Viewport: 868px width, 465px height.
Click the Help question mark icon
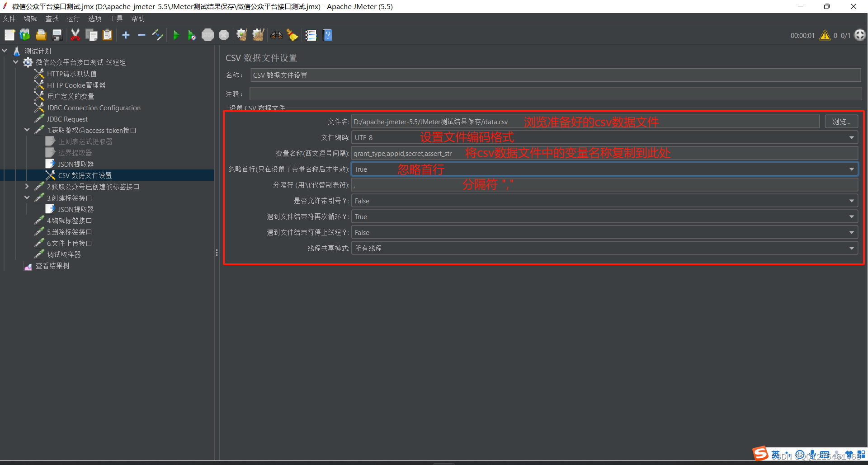pos(328,35)
